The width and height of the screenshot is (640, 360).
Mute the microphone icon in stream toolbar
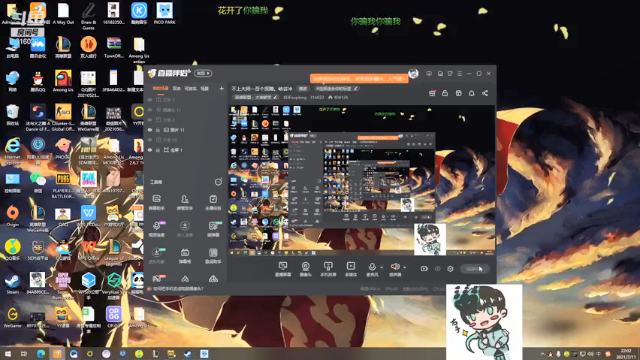coord(372,267)
